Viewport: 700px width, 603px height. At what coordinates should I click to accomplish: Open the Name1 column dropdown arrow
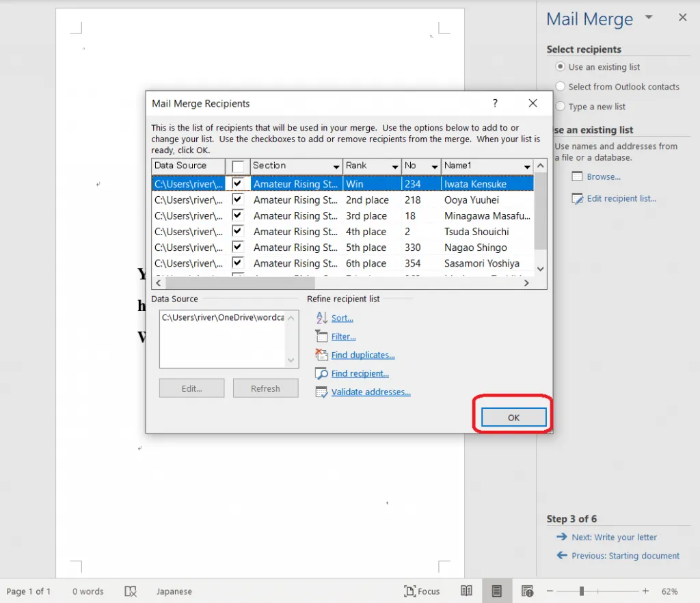[526, 166]
